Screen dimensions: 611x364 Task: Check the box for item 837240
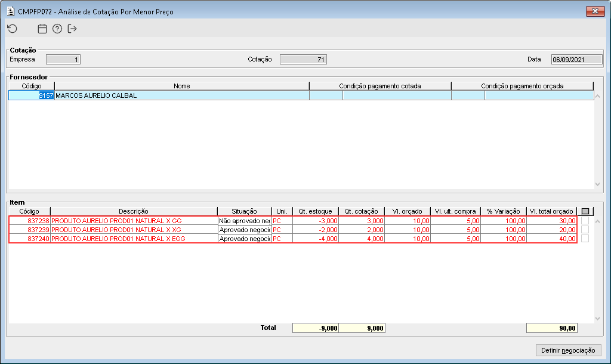585,239
